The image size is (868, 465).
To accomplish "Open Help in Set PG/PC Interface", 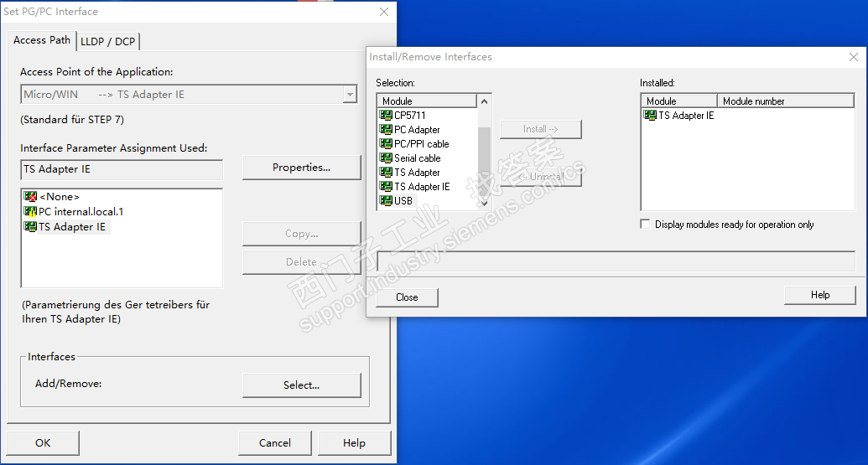I will [354, 443].
